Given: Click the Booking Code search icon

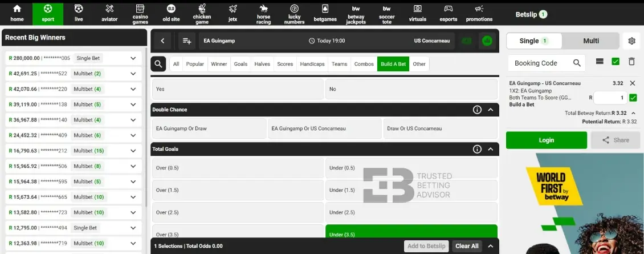Looking at the screenshot, I should point(577,63).
